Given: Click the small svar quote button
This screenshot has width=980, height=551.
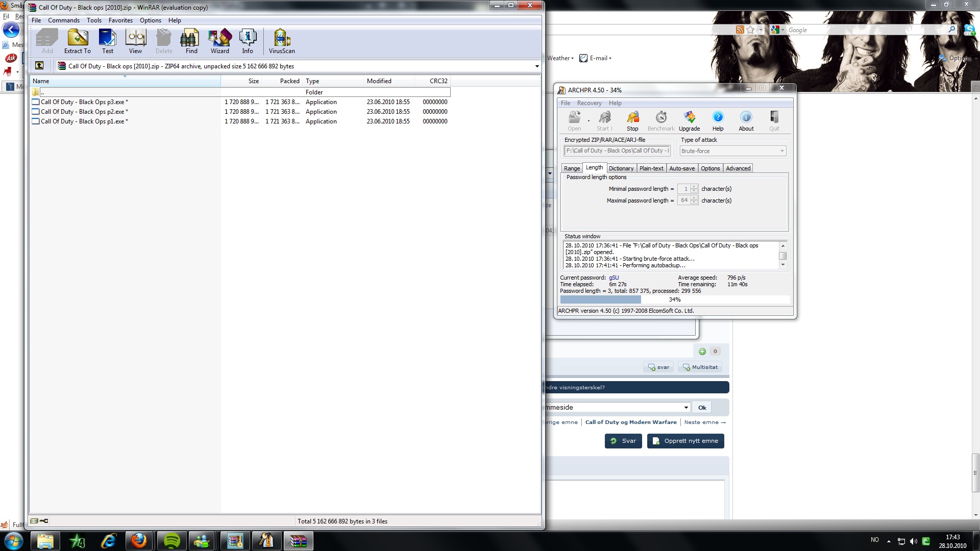Looking at the screenshot, I should tap(658, 367).
